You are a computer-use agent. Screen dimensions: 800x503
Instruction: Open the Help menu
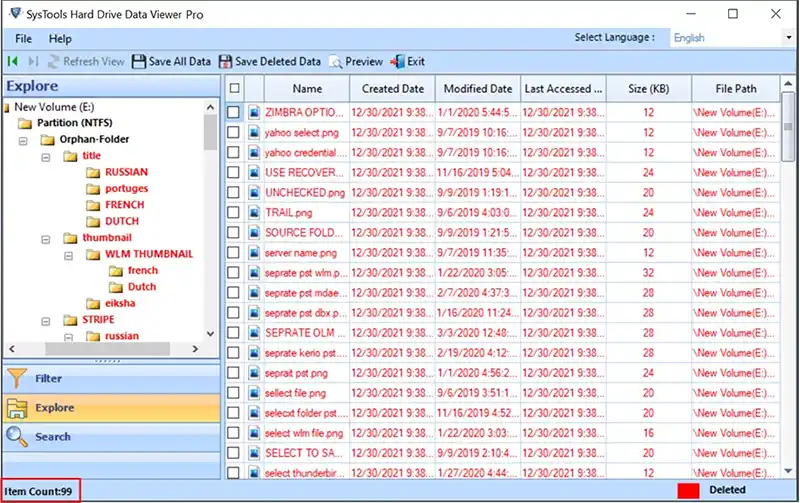click(60, 39)
